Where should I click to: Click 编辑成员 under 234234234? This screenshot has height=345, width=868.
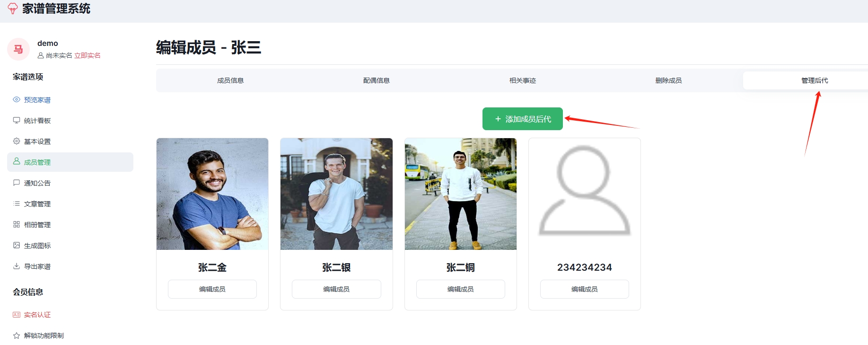(x=585, y=289)
